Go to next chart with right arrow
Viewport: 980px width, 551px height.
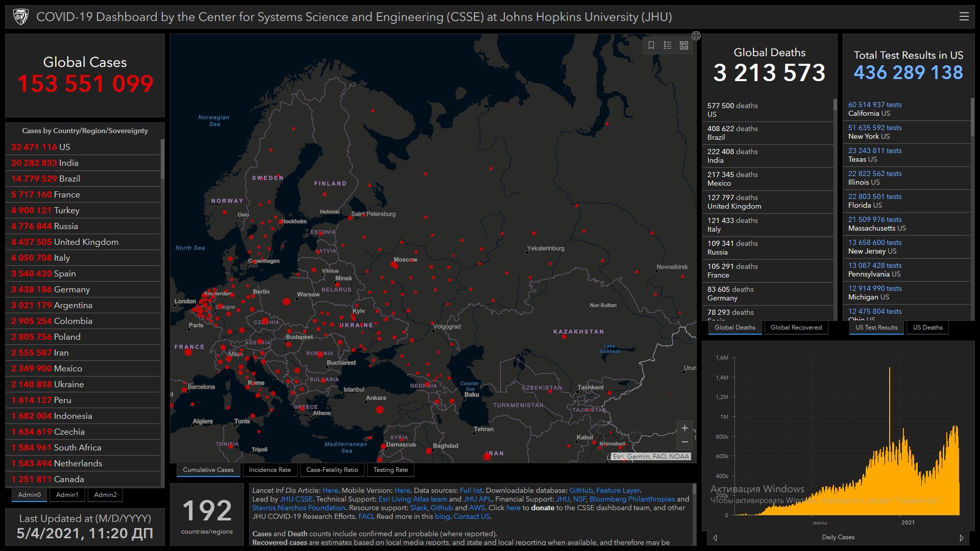[962, 538]
